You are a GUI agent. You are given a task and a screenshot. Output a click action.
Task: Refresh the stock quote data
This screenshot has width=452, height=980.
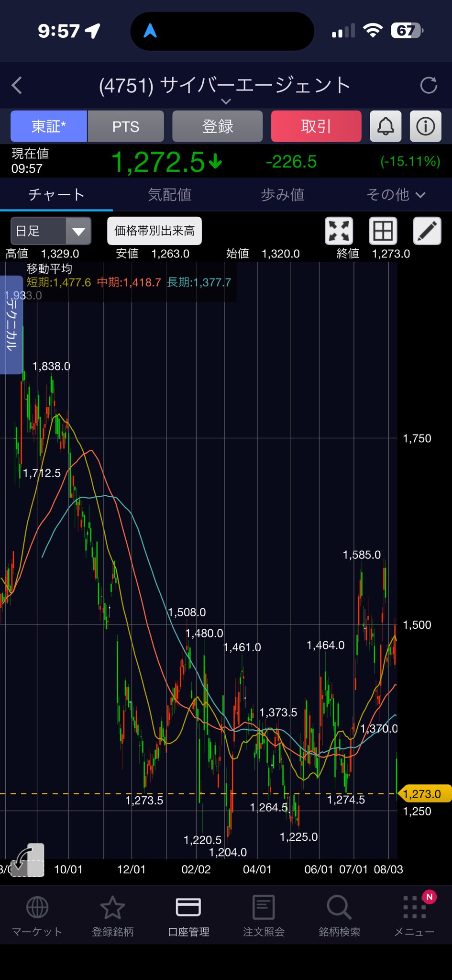tap(428, 86)
